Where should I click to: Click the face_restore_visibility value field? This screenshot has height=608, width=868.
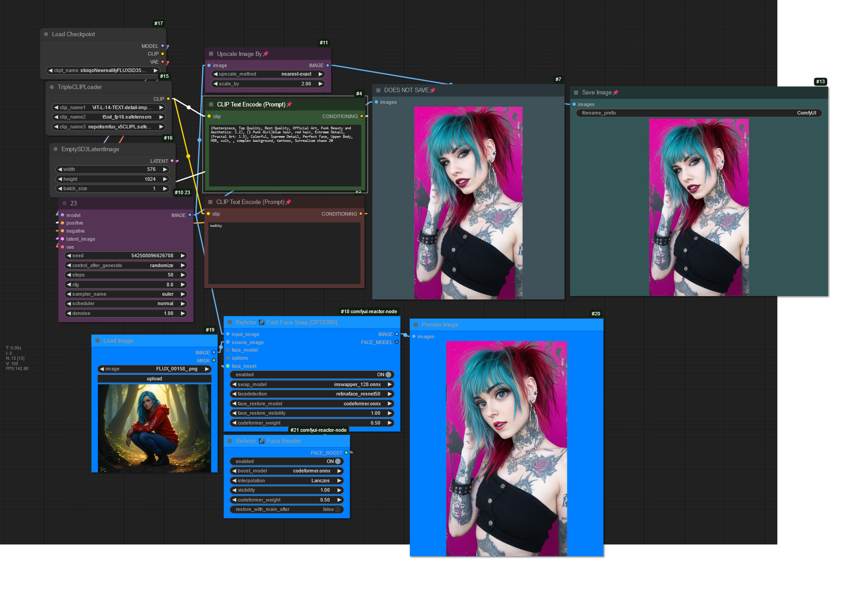(312, 413)
